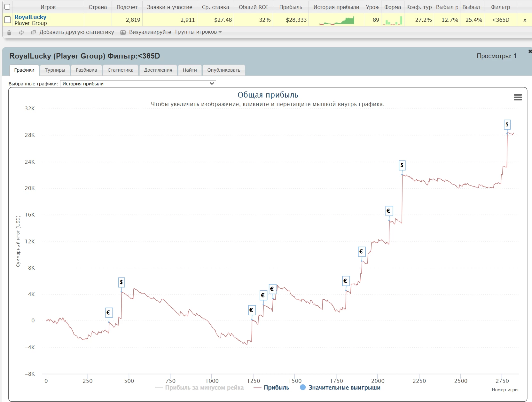Click Добавить другую статистику
Screen dimensions: 532x402
[x=76, y=32]
